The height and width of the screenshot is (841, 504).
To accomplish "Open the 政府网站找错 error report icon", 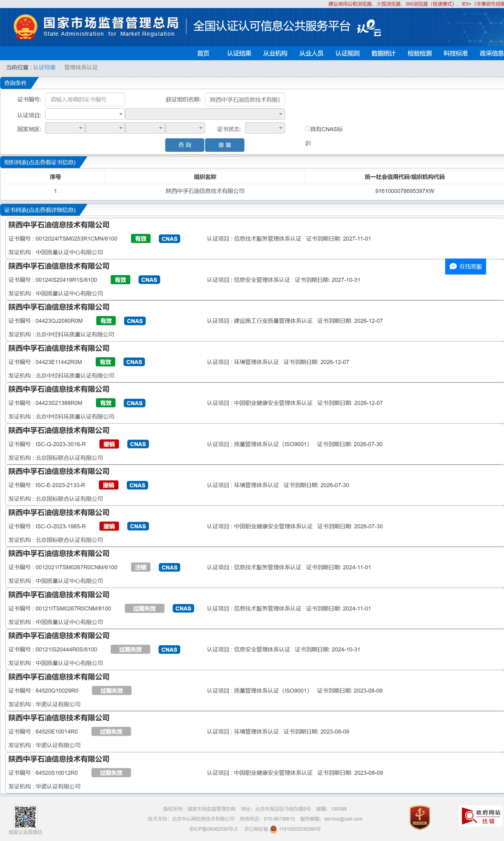I will (481, 816).
